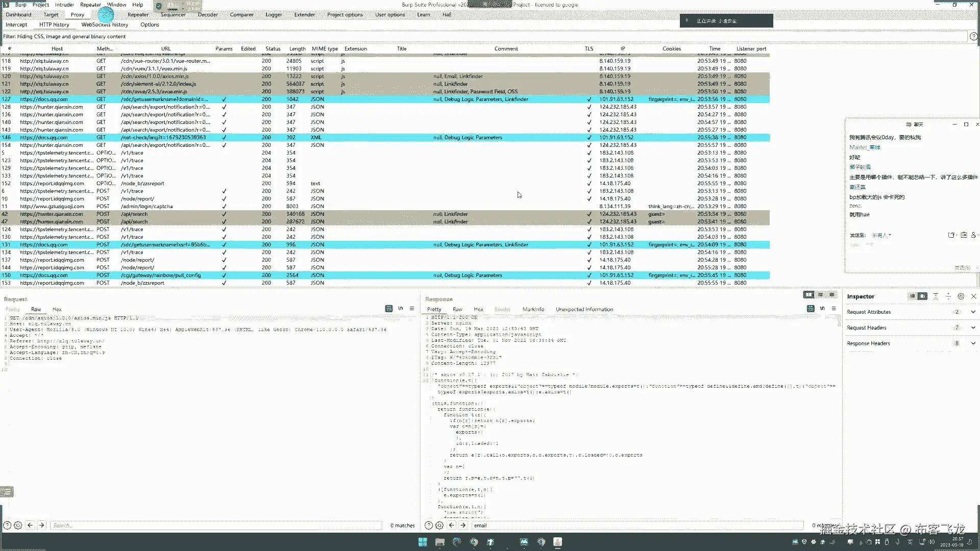Expand Response Headers section
The image size is (980, 551).
pyautogui.click(x=973, y=343)
